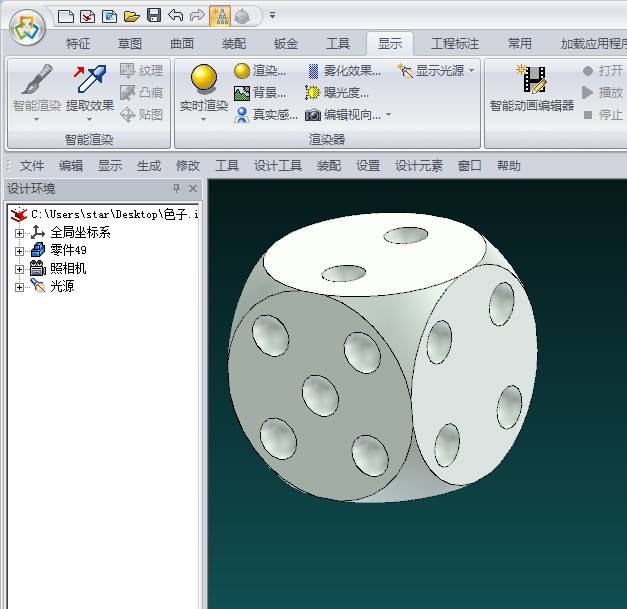This screenshot has height=609, width=627.
Task: Click the 编辑视向 button
Action: coord(346,115)
